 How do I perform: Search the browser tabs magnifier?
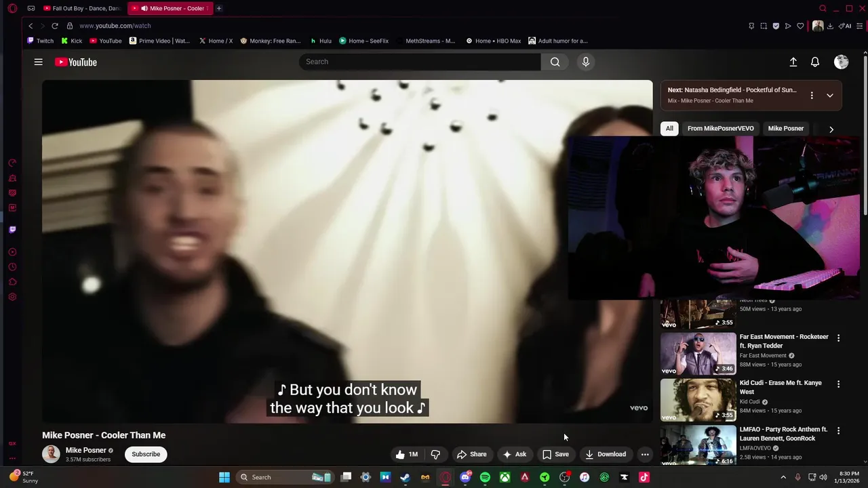[x=823, y=8]
